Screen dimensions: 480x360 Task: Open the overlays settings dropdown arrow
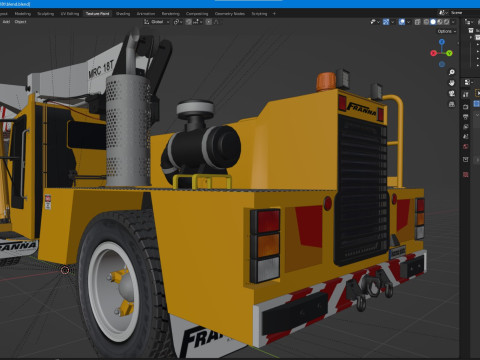[409, 22]
